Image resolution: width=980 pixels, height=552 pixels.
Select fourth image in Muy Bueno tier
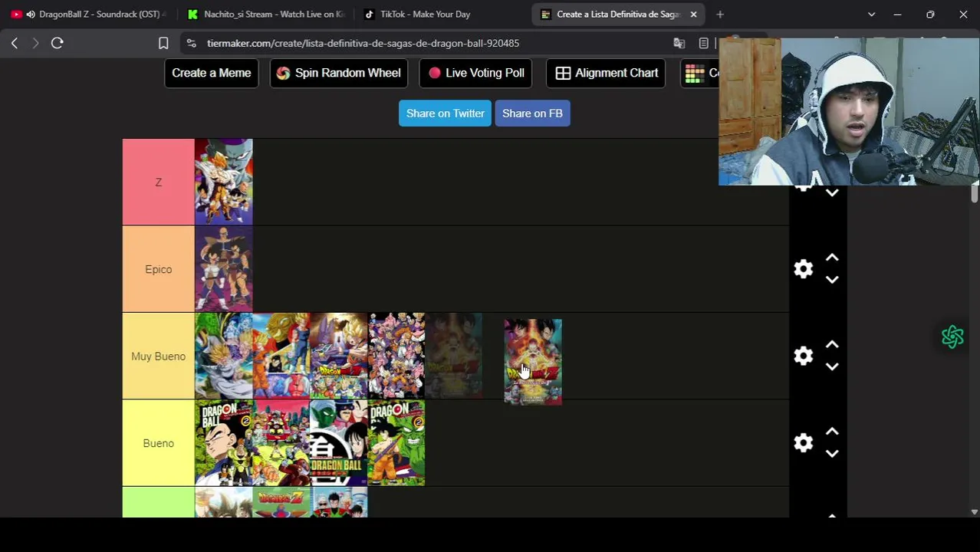[396, 356]
